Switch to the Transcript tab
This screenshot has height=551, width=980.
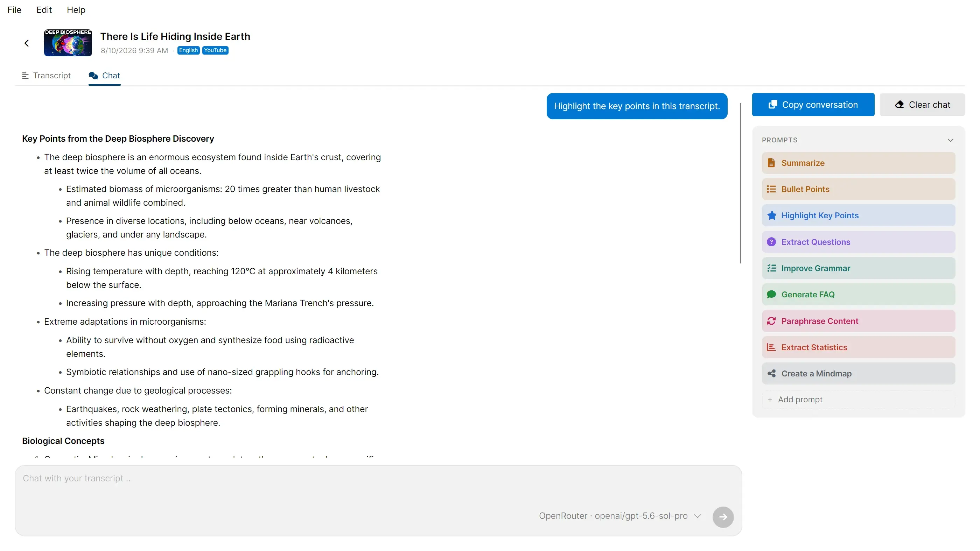(x=47, y=75)
